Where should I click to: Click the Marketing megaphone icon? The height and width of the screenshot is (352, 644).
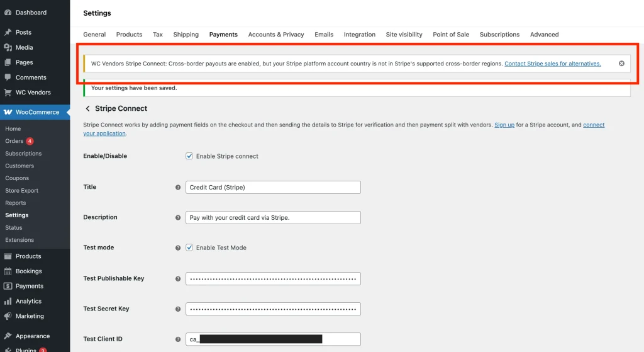point(8,316)
